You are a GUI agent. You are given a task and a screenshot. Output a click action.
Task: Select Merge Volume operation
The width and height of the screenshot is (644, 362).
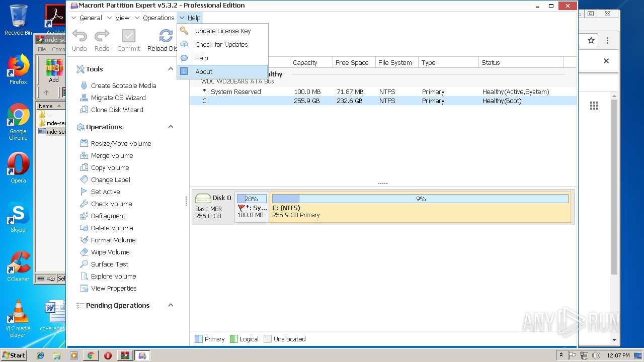pos(107,155)
